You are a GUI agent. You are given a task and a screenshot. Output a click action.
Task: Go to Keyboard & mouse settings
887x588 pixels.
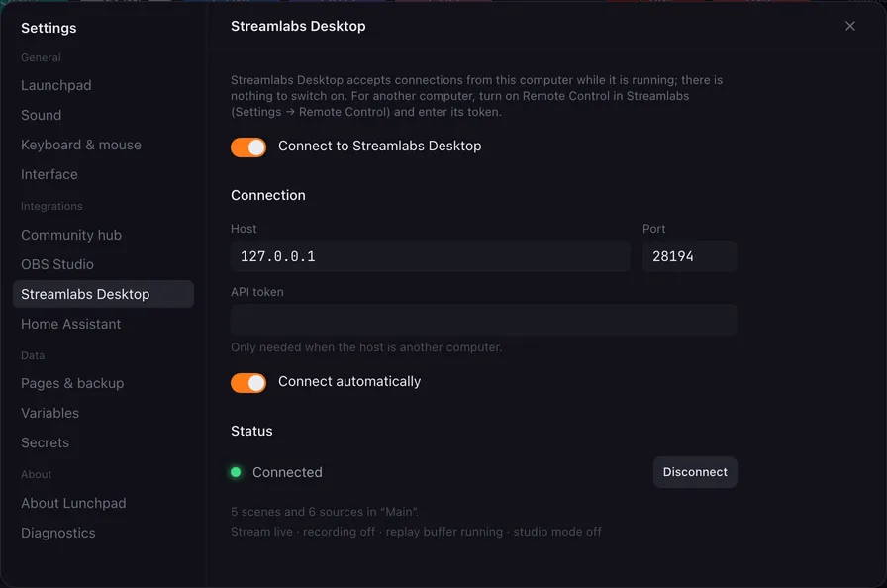click(x=103, y=145)
